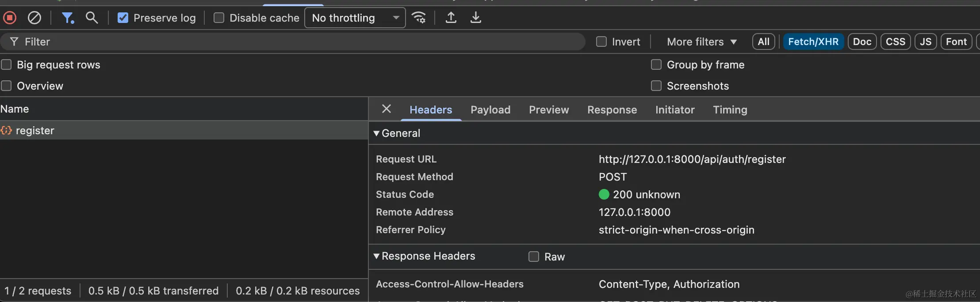Open the network search icon
Screen dimensions: 980x302
pos(92,18)
